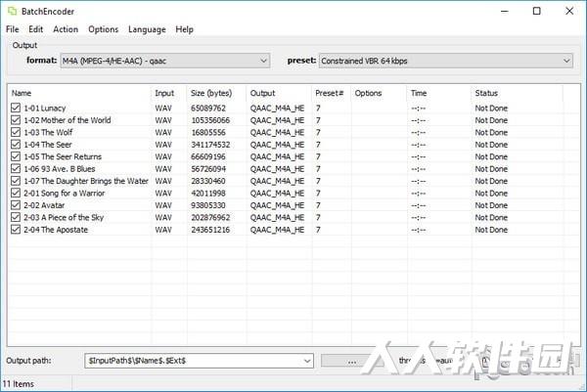
Task: Uncheck the 2-04 The Apostate checkbox
Action: click(x=16, y=230)
